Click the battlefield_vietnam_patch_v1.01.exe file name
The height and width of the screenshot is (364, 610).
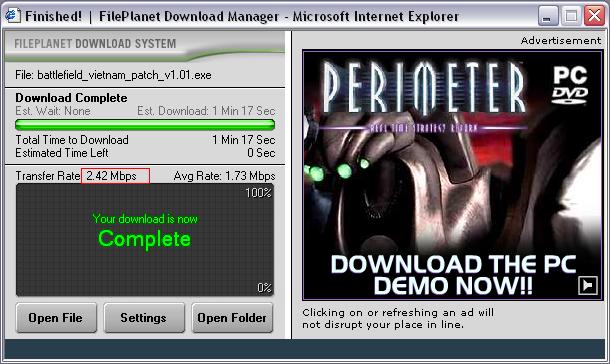click(124, 75)
